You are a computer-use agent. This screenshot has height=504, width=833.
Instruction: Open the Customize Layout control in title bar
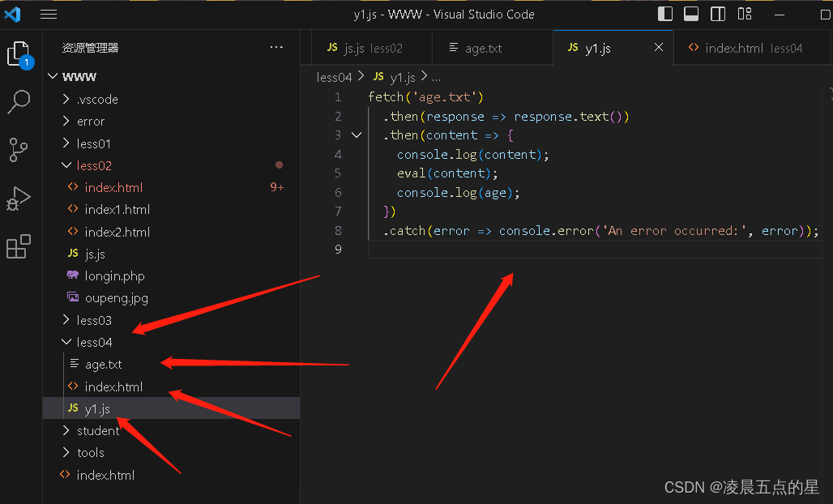(x=745, y=14)
